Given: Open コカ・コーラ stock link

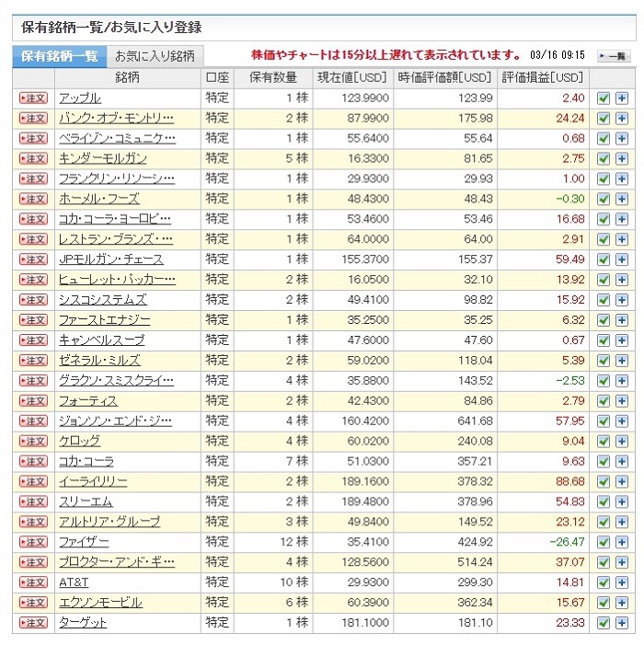Looking at the screenshot, I should click(86, 462).
